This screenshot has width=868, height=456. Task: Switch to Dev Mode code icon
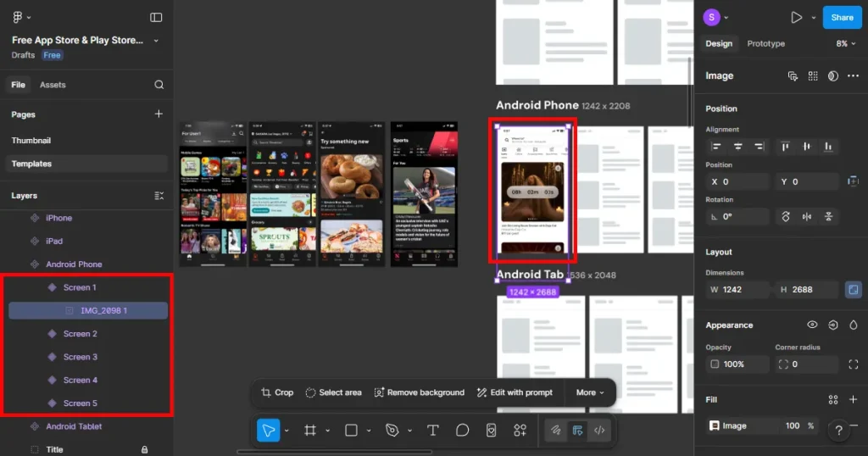tap(599, 430)
